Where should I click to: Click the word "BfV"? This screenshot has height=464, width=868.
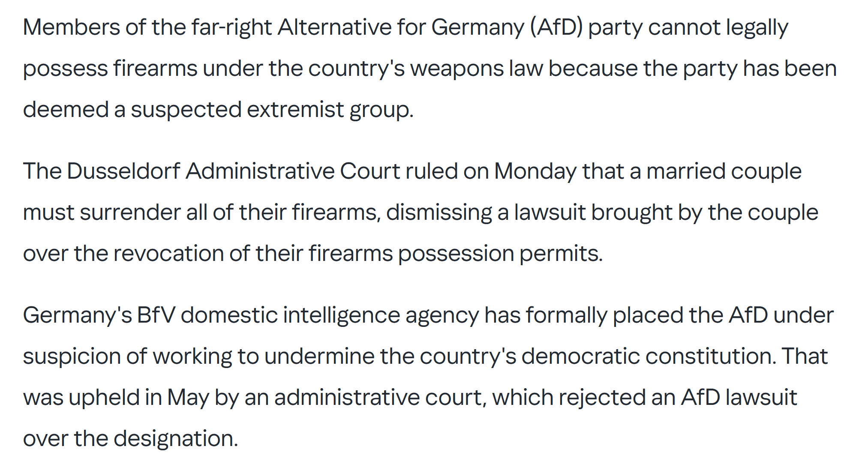(x=156, y=315)
